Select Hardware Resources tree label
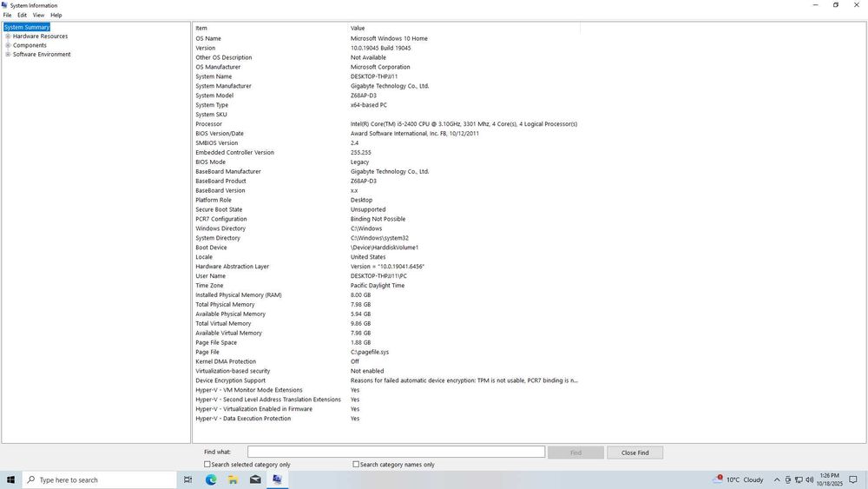 pos(41,36)
